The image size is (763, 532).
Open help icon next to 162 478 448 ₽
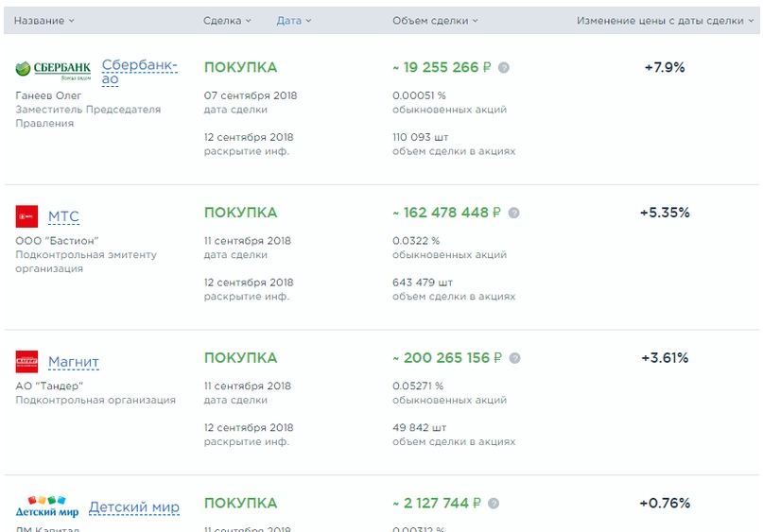click(x=513, y=213)
